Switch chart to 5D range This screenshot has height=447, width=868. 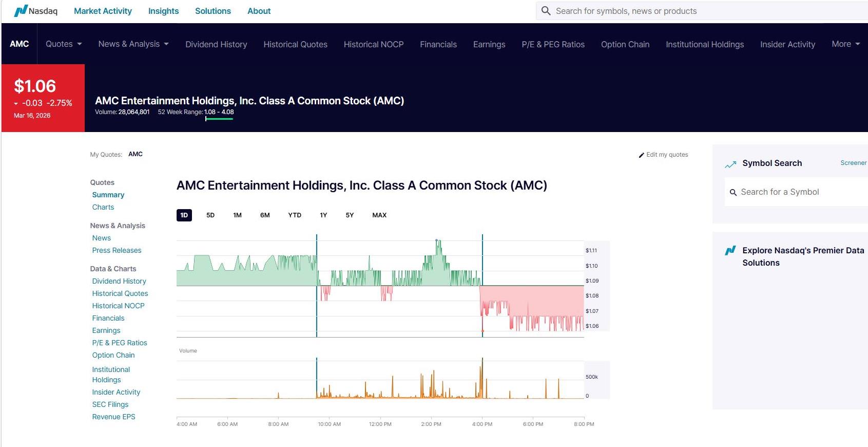click(x=210, y=215)
